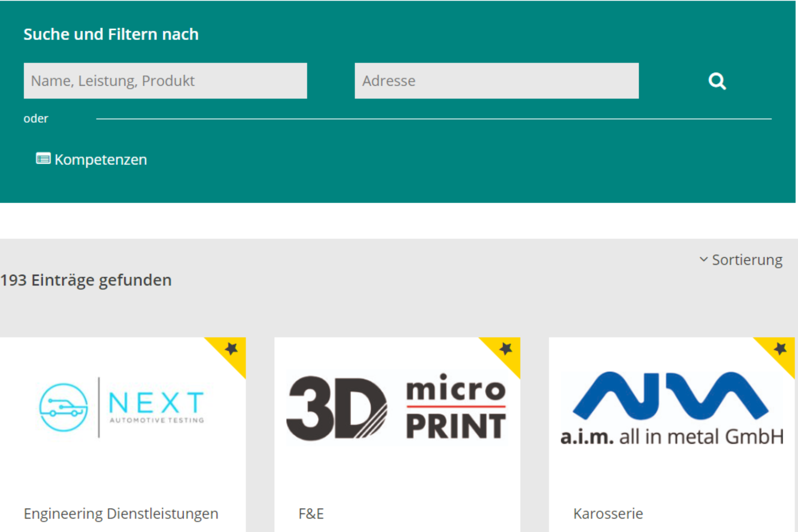Select the 'oder' separator label

pyautogui.click(x=36, y=118)
